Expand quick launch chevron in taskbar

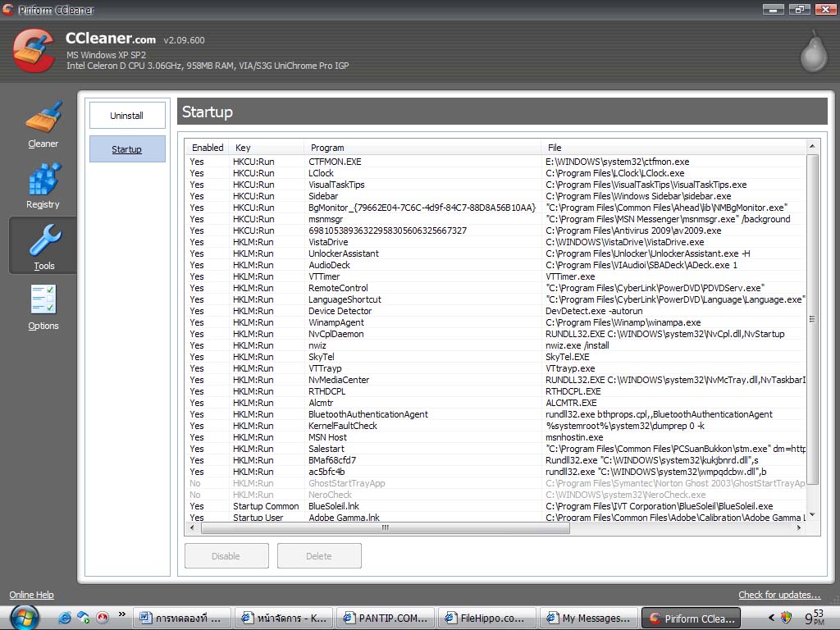(121, 614)
